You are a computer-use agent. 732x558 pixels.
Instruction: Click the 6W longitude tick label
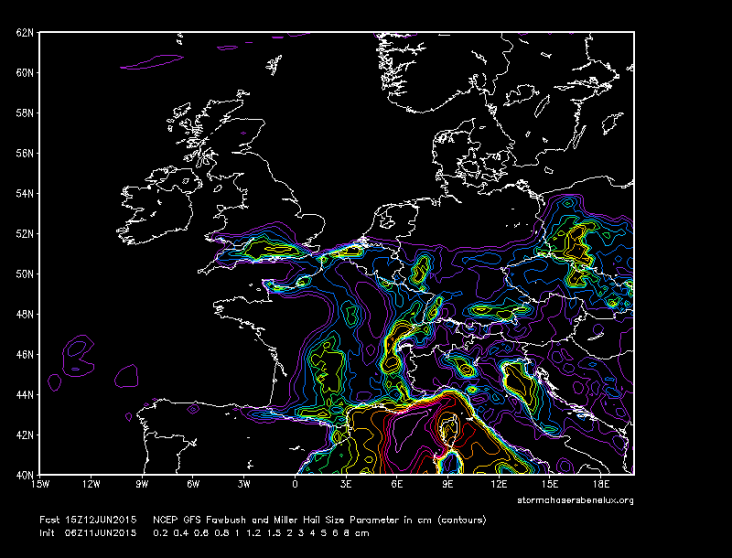[193, 484]
